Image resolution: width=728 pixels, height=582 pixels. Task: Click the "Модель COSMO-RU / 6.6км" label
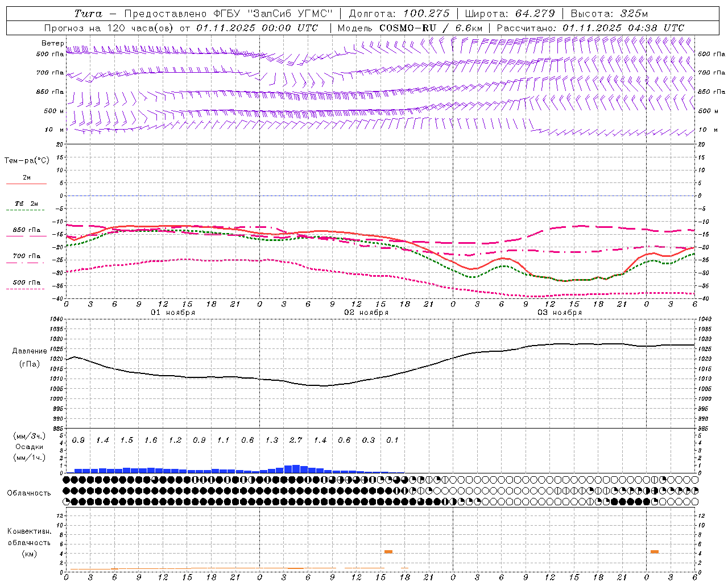coord(410,28)
